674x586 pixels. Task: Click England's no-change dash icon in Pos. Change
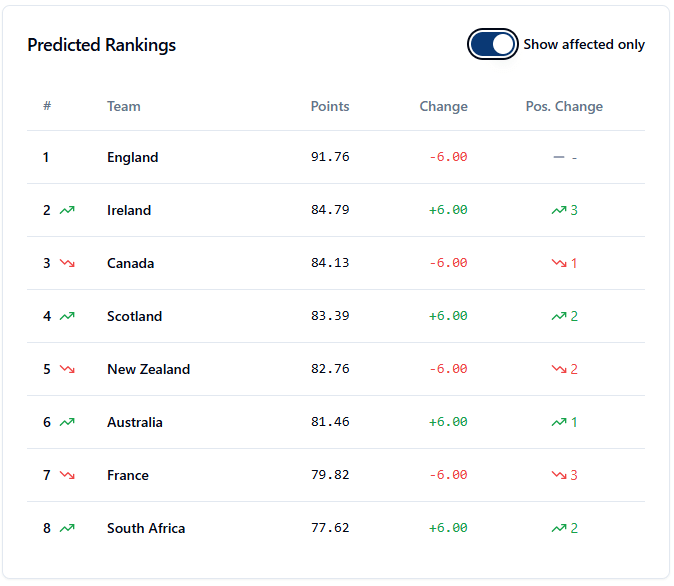[558, 157]
